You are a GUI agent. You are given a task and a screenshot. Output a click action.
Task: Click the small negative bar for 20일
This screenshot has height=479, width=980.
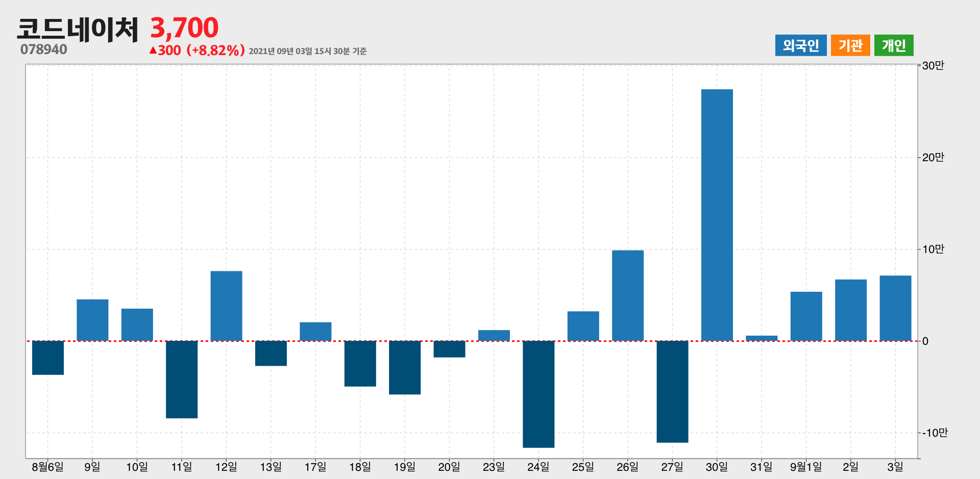point(450,349)
